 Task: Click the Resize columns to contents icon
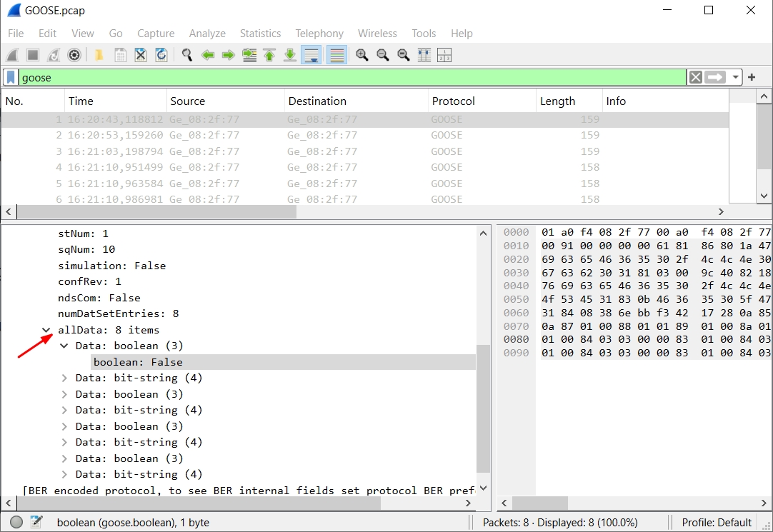click(424, 55)
